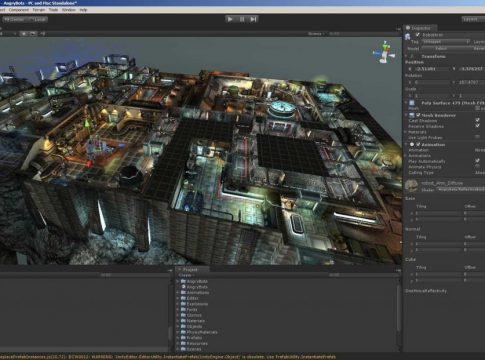Collapse the Animation component
The image size is (485, 360).
point(406,144)
